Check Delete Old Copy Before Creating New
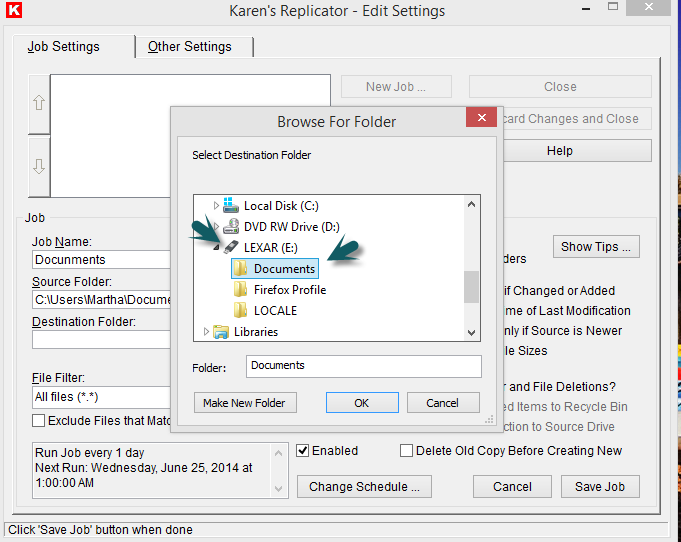Screen dimensions: 681x542 (406, 451)
